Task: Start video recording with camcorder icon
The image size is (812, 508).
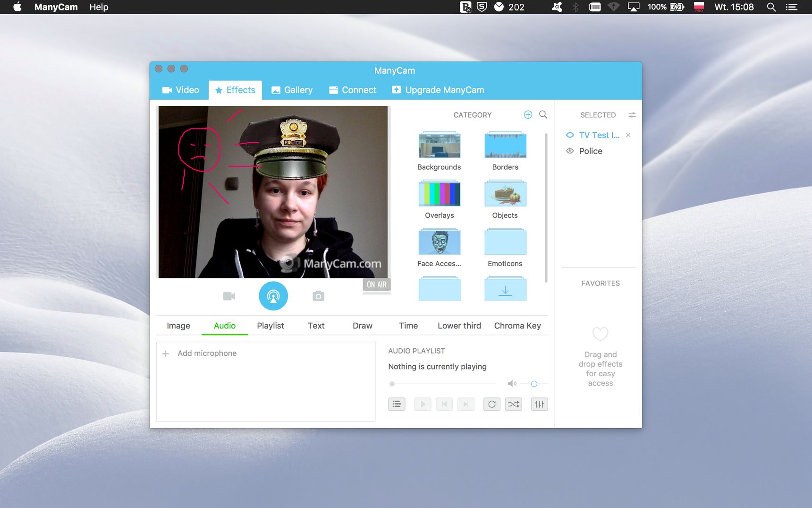Action: click(229, 296)
